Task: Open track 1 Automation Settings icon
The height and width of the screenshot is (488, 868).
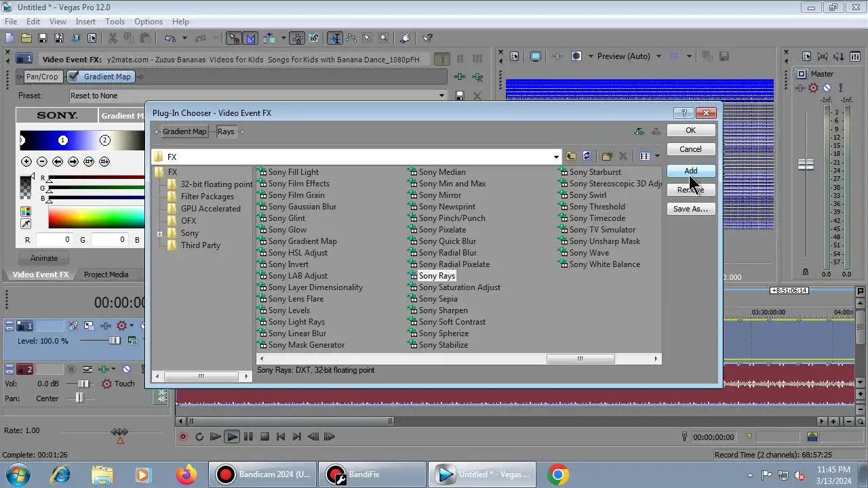Action: (122, 326)
